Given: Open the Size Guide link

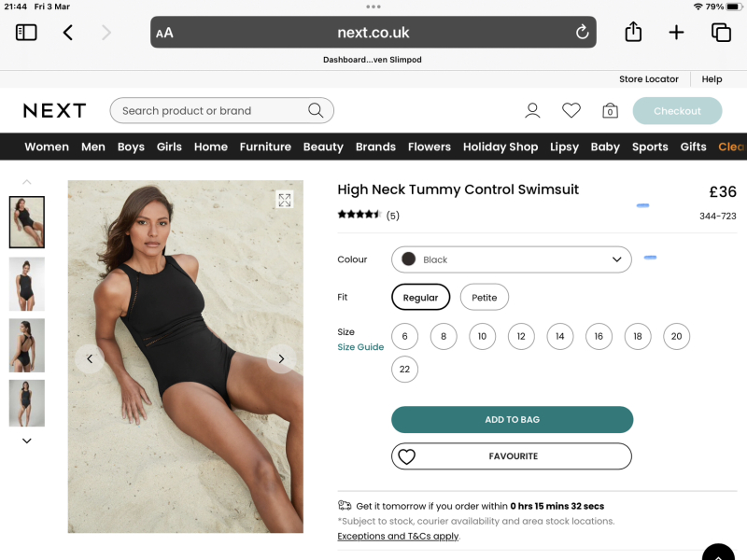Looking at the screenshot, I should pyautogui.click(x=360, y=346).
